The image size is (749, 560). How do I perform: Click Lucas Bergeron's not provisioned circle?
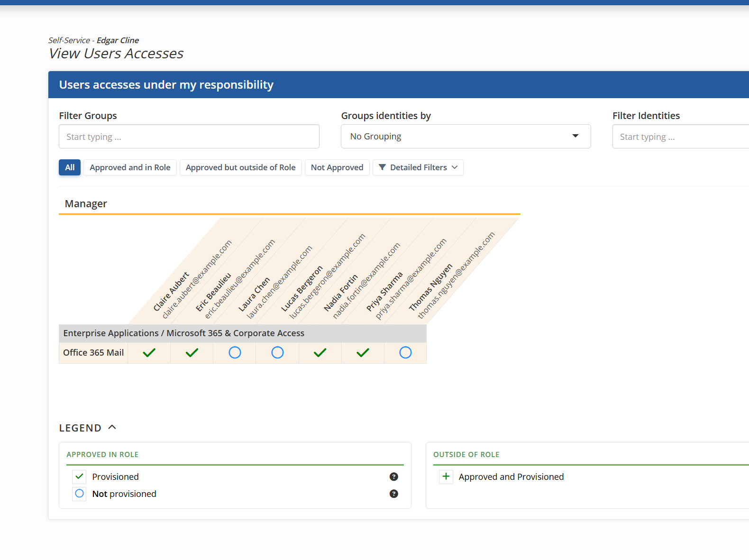(277, 353)
